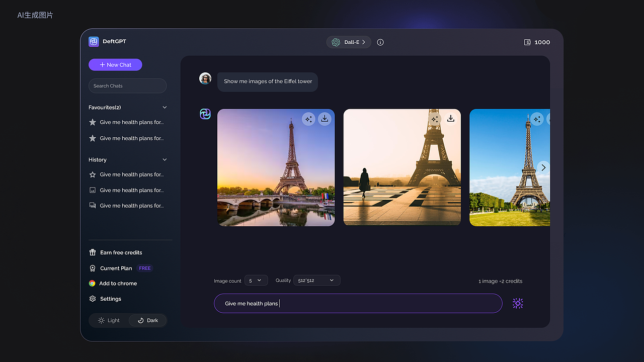Screen dimensions: 644x362
Task: Click message Show me images of Eiffel tower
Action: (268, 81)
